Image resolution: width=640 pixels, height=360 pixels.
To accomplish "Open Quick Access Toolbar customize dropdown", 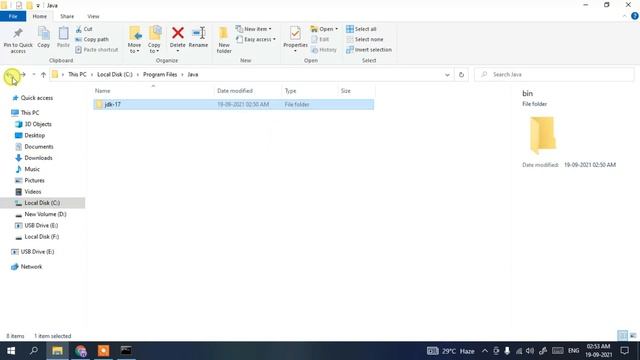I will coord(38,6).
